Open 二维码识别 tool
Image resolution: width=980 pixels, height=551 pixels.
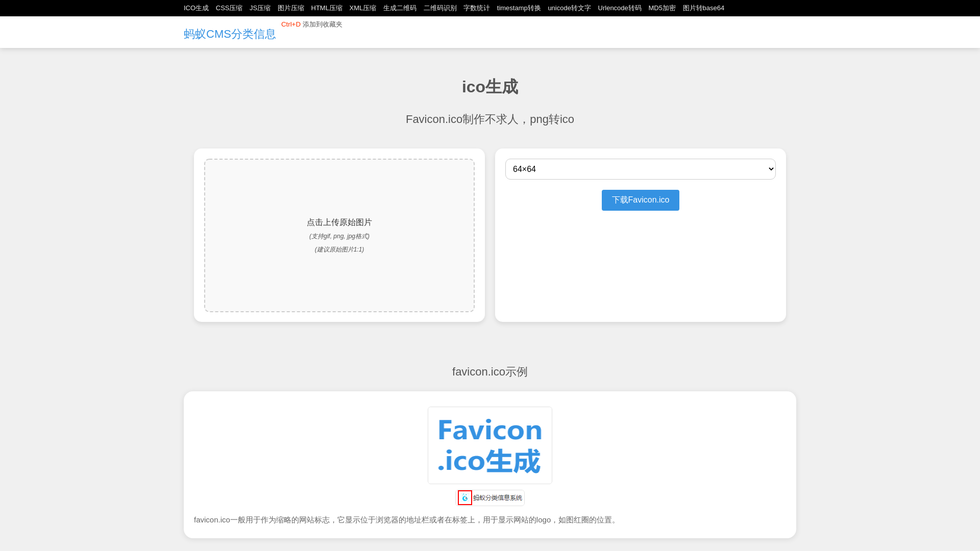click(440, 8)
